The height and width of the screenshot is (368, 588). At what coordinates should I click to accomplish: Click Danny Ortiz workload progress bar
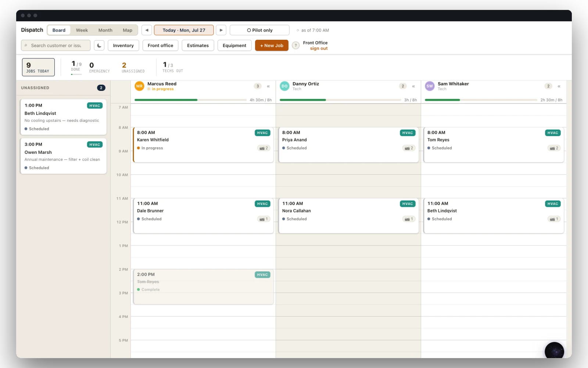tap(340, 100)
